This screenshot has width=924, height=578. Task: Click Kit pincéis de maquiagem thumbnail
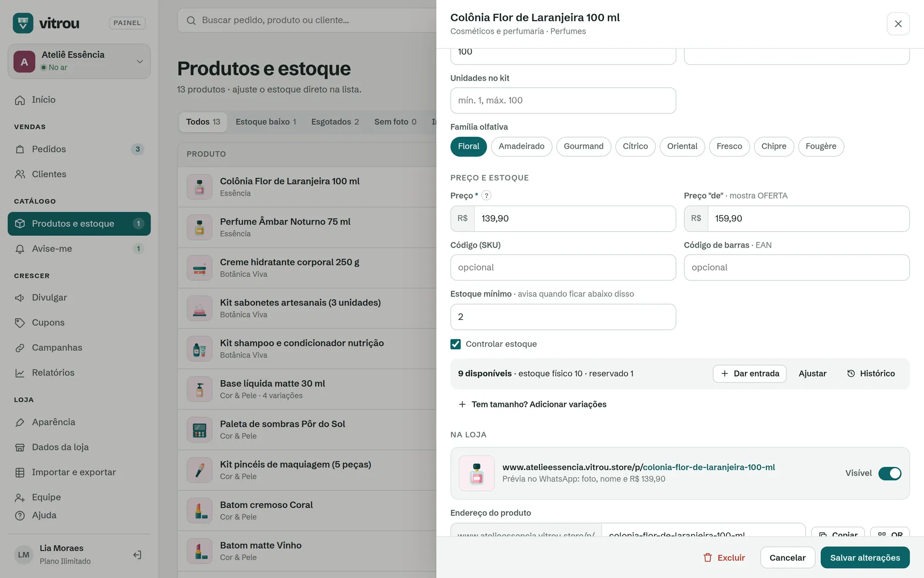[200, 470]
